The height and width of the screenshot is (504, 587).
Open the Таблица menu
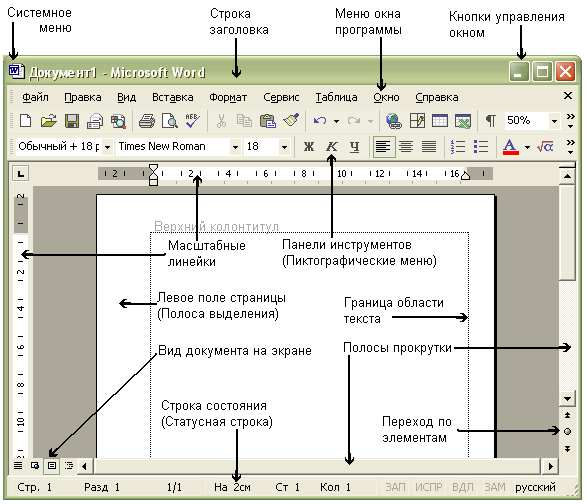coord(336,97)
